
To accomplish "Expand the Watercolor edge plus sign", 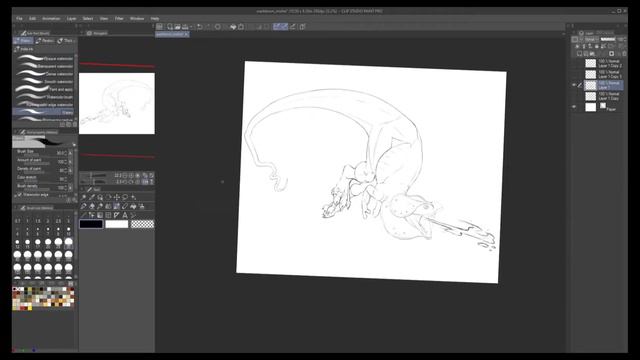I will click(x=15, y=195).
